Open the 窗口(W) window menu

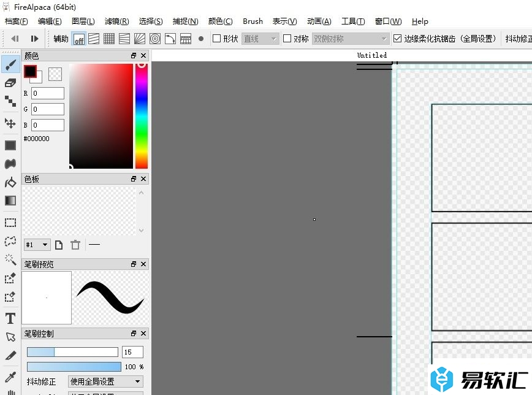click(388, 21)
